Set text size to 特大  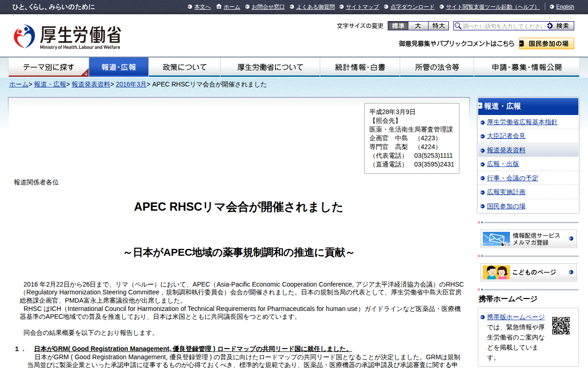point(438,26)
